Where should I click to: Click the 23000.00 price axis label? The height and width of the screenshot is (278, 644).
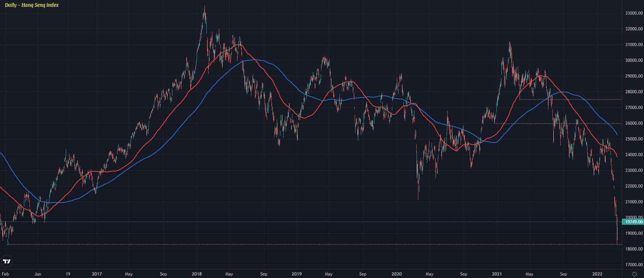pos(634,170)
